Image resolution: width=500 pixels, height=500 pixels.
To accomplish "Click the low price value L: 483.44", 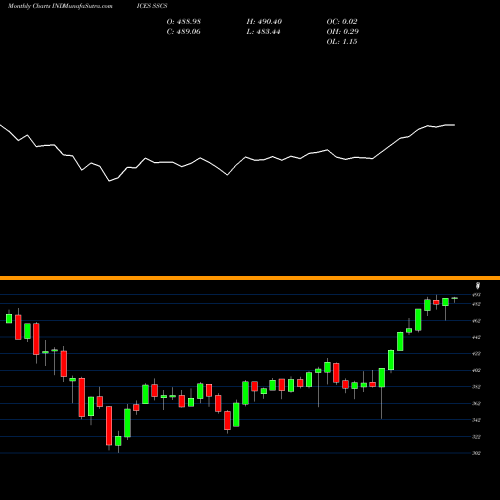I will pyautogui.click(x=263, y=32).
